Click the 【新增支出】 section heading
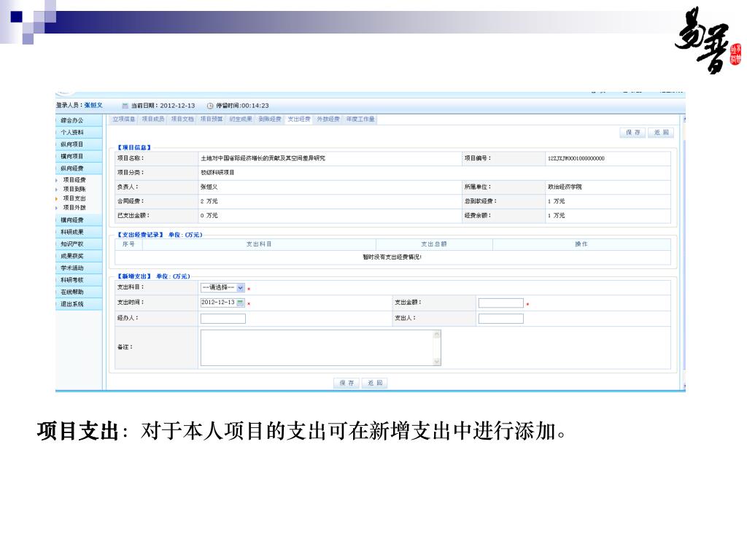Image resolution: width=747 pixels, height=560 pixels. pos(134,276)
